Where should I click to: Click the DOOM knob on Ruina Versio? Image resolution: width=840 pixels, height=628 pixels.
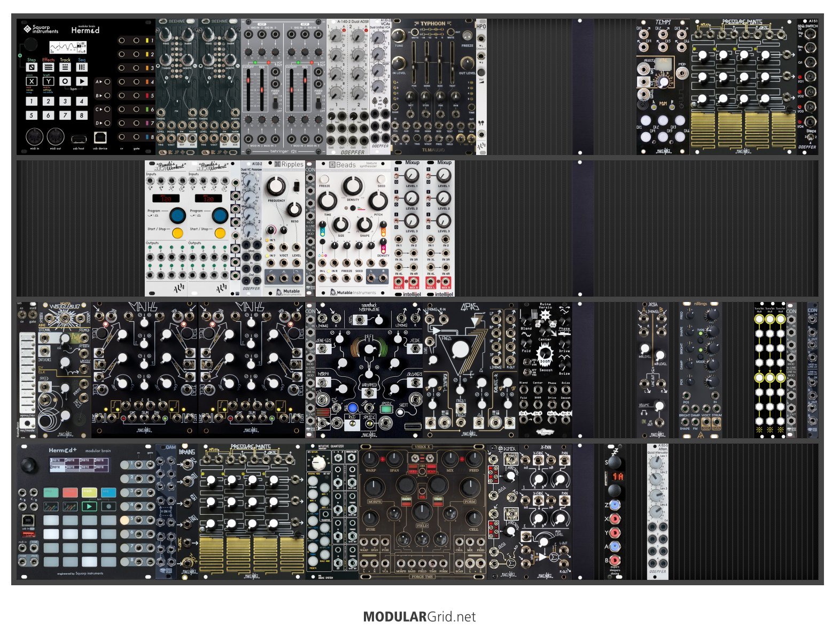[x=545, y=354]
